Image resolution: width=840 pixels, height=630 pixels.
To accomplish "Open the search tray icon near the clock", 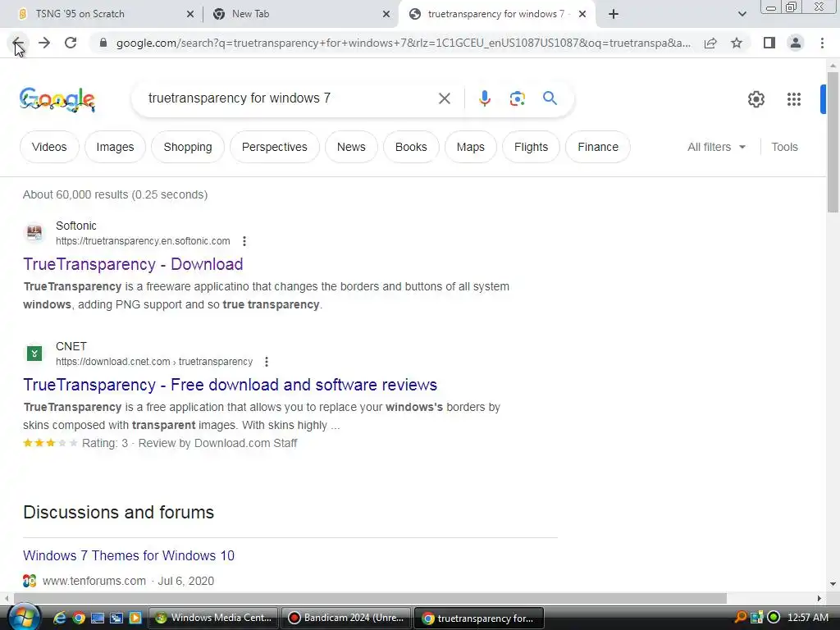I will 741,617.
